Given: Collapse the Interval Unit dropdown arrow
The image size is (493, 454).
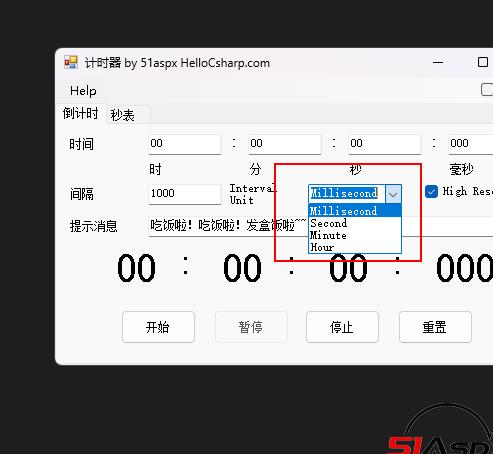Looking at the screenshot, I should pyautogui.click(x=393, y=194).
